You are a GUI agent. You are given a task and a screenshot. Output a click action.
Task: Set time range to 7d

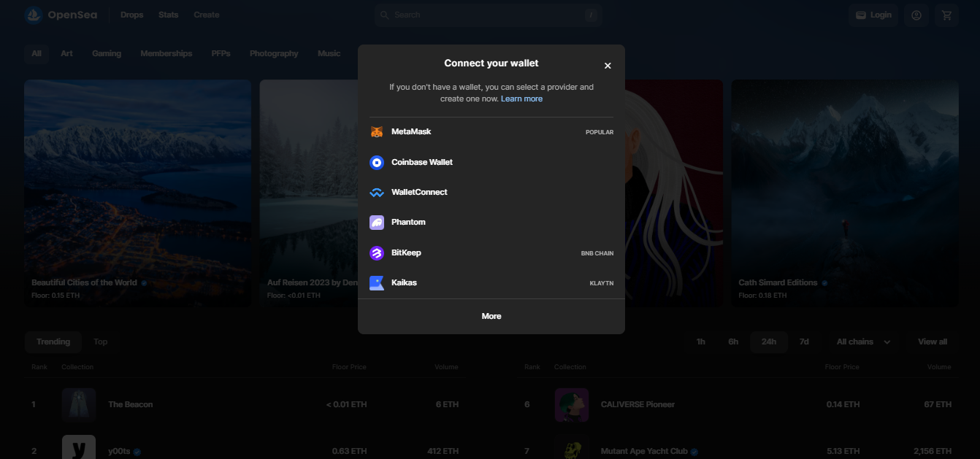click(x=804, y=342)
